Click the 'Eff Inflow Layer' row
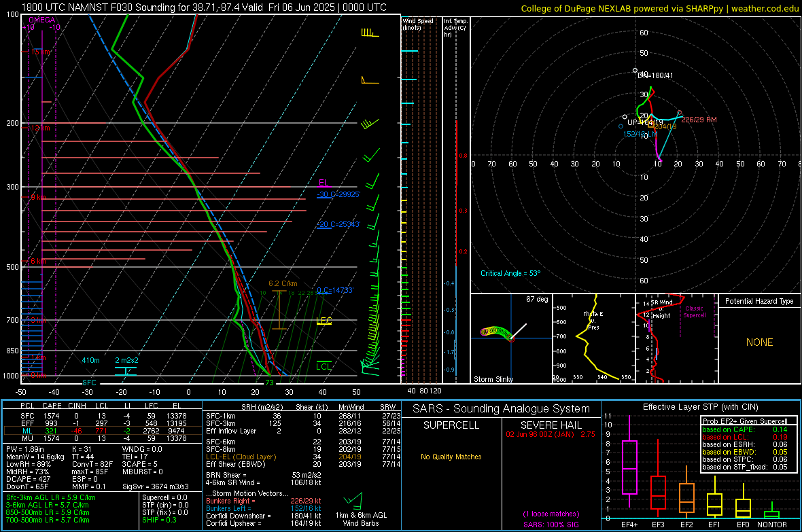Image resolution: width=802 pixels, height=532 pixels. pos(303,431)
